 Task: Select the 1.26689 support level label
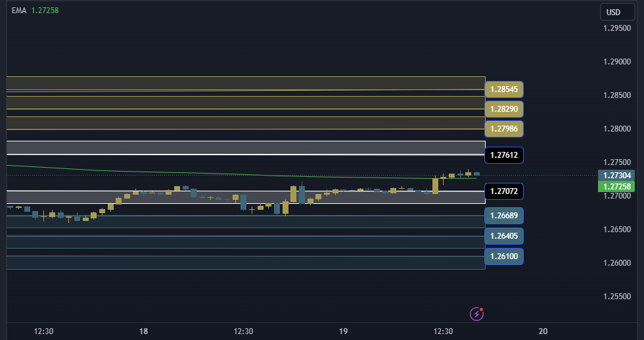(504, 216)
